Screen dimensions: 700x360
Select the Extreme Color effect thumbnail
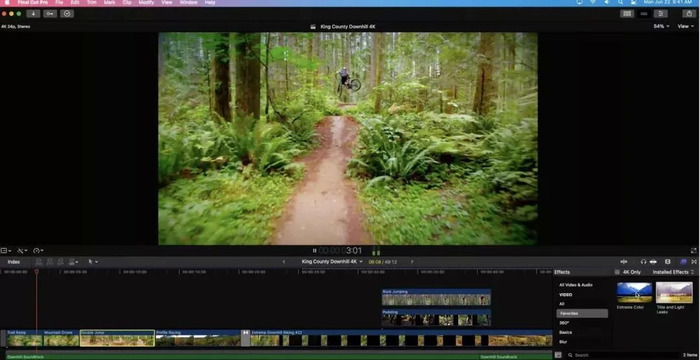coord(634,293)
